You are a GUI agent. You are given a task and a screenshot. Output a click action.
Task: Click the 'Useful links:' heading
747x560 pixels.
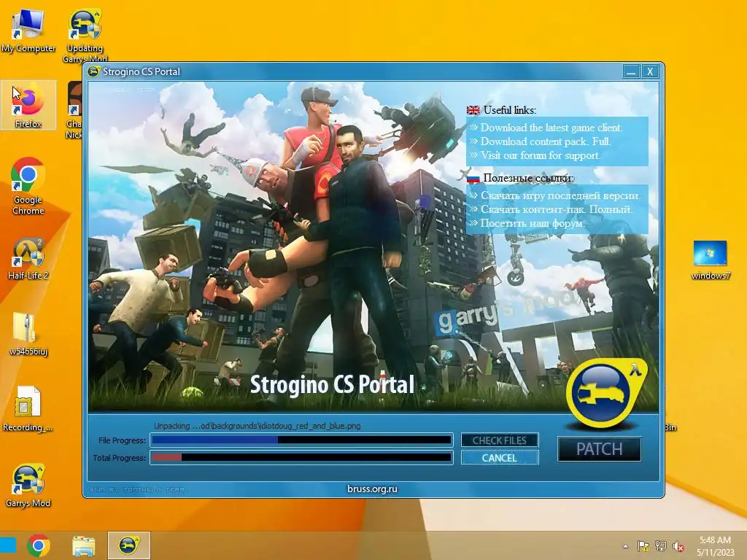[x=510, y=110]
